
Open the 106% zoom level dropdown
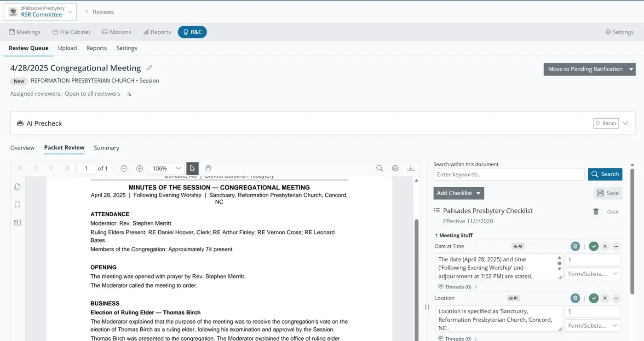pyautogui.click(x=166, y=168)
